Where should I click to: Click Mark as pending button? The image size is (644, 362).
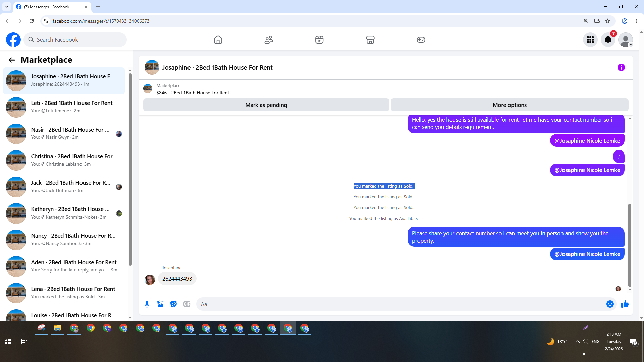266,105
